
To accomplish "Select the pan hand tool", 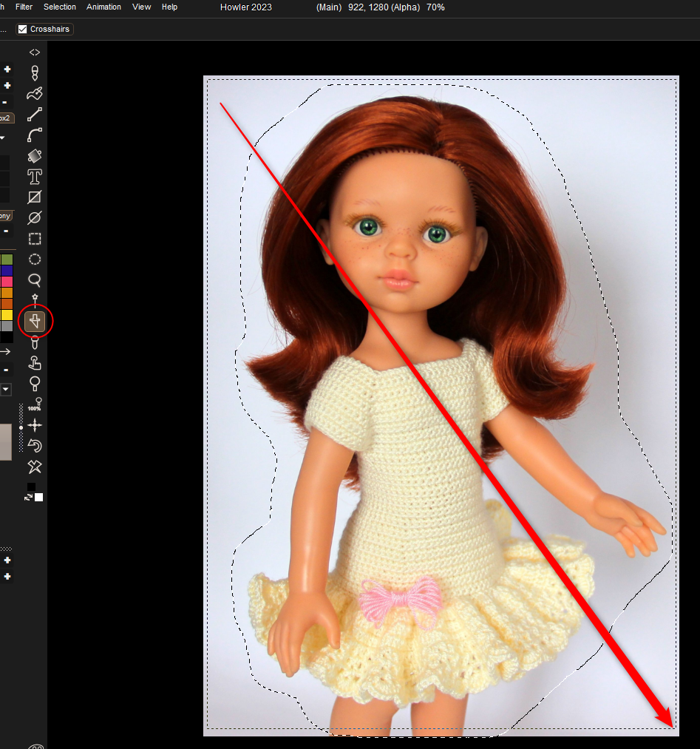I will coord(34,363).
